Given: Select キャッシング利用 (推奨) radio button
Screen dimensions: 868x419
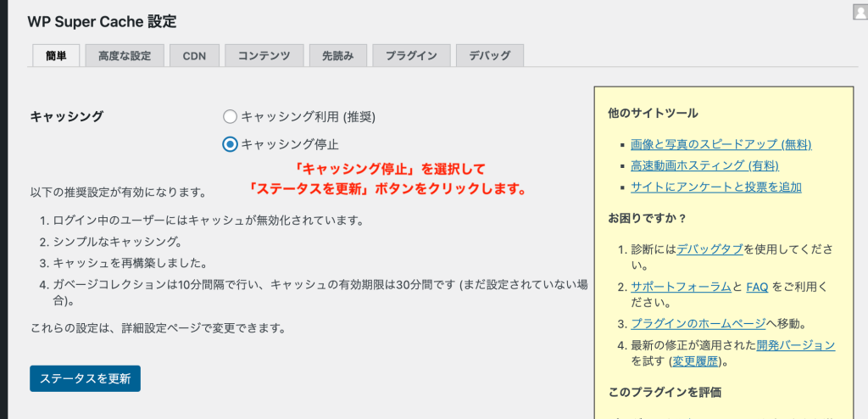Looking at the screenshot, I should [230, 117].
